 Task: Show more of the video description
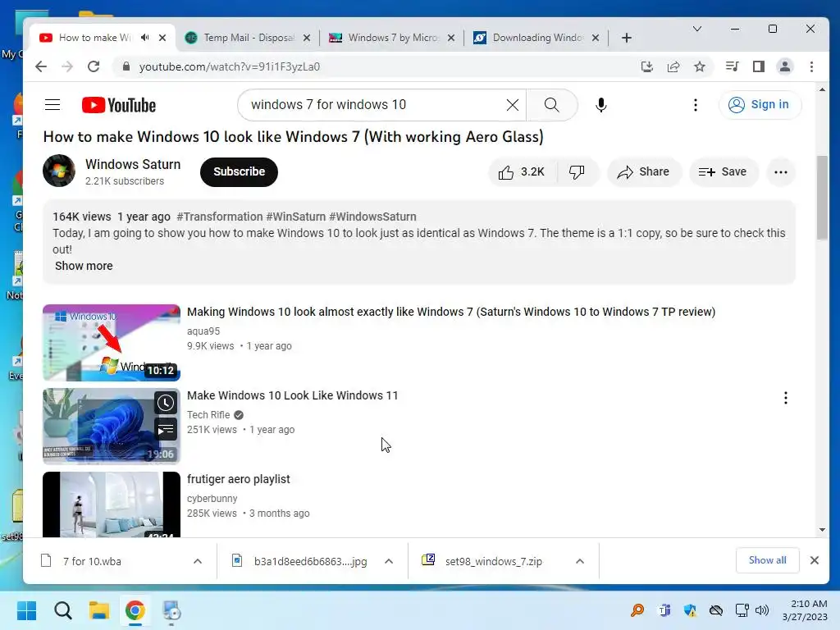(84, 266)
